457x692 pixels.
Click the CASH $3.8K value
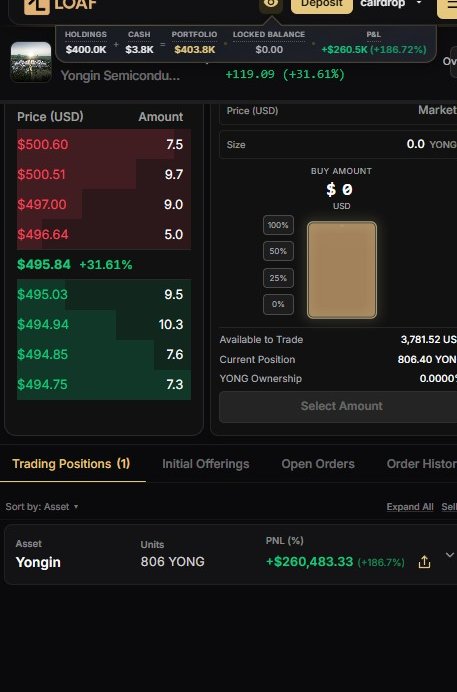139,49
